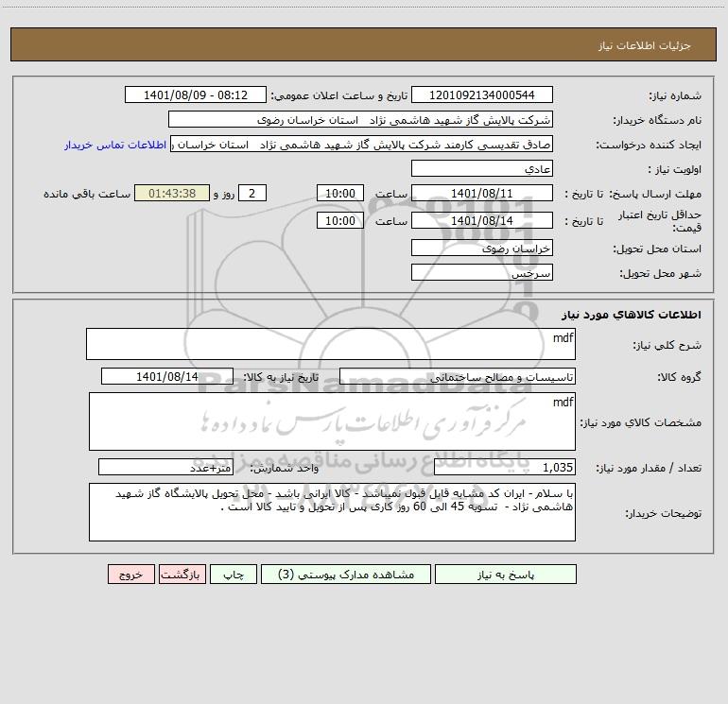Click the label شرح کلی نیاز
Screen dimensions: 728x704
pyautogui.click(x=667, y=345)
